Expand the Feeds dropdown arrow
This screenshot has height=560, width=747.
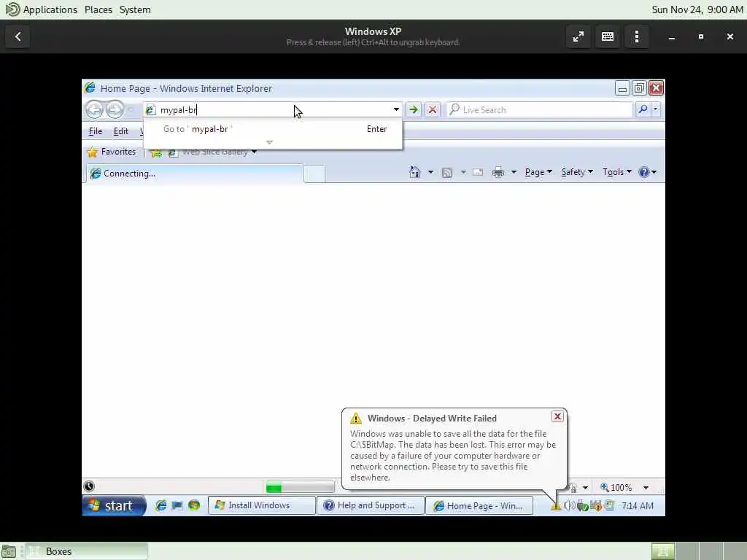(x=463, y=172)
